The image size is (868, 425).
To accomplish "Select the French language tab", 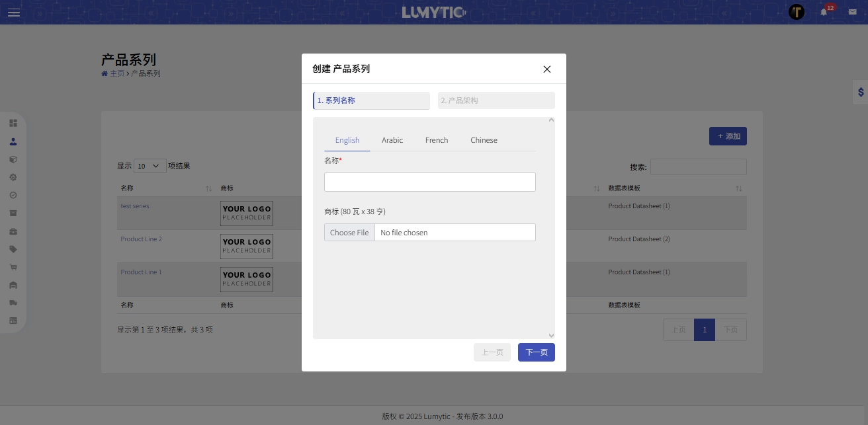I will tap(437, 140).
